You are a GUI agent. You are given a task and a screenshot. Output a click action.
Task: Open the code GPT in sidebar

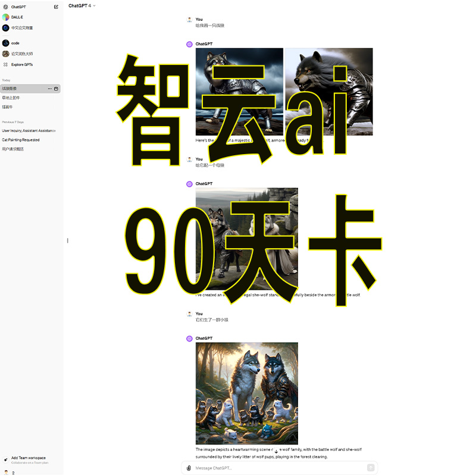[12, 43]
